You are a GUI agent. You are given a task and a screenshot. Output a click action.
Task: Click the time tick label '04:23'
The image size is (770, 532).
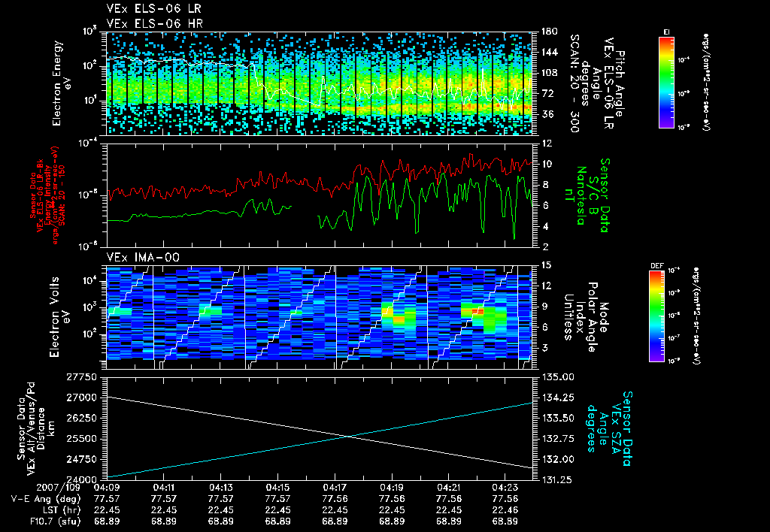(505, 488)
